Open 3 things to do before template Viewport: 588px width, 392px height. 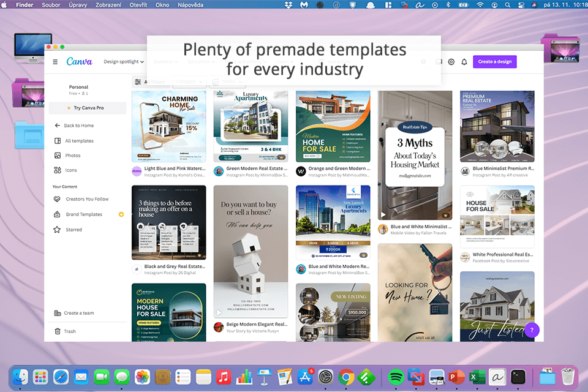coord(169,222)
